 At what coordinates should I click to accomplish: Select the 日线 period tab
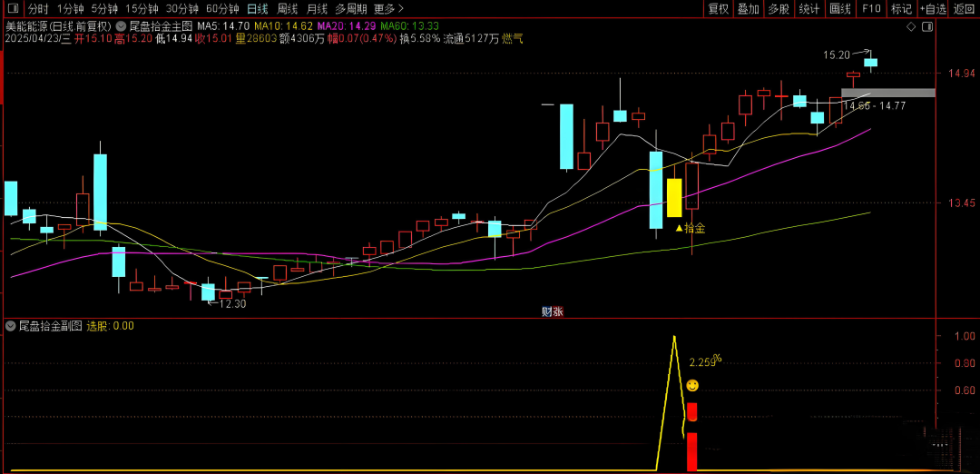pyautogui.click(x=258, y=9)
